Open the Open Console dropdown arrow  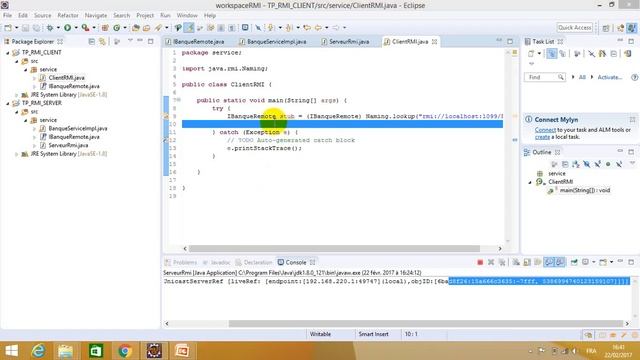(611, 262)
